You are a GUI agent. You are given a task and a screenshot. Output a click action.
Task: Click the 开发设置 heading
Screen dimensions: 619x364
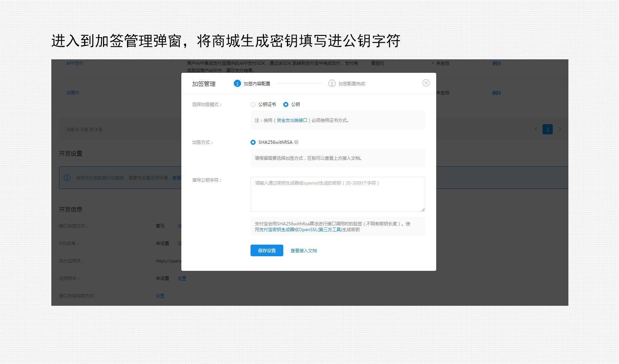coord(71,154)
